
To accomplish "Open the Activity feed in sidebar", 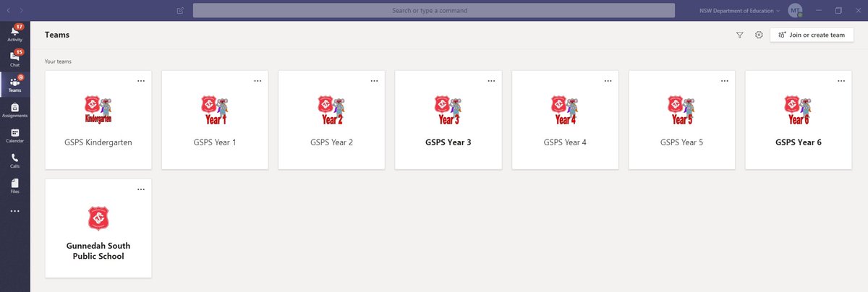I will coord(14,33).
